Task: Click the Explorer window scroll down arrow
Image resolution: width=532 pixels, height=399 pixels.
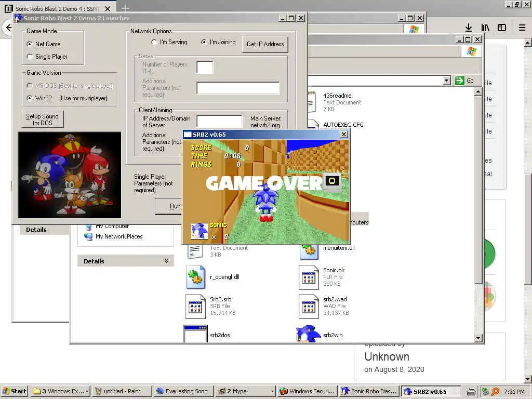Action: [478, 338]
